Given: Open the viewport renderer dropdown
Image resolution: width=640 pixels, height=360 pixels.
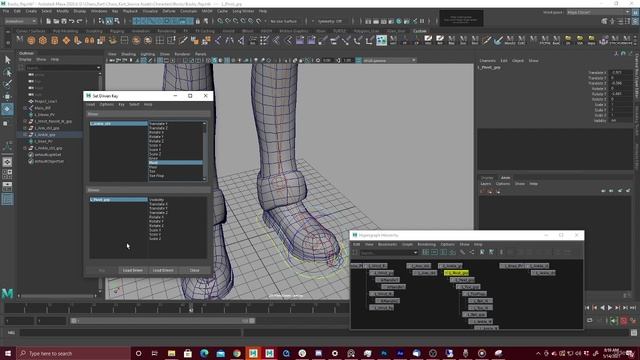Looking at the screenshot, I should click(389, 60).
